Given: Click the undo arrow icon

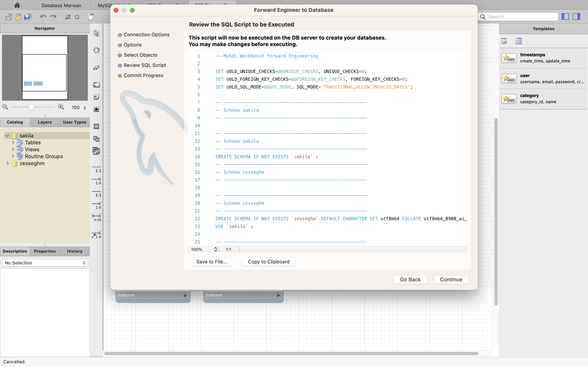Looking at the screenshot, I should (43, 17).
